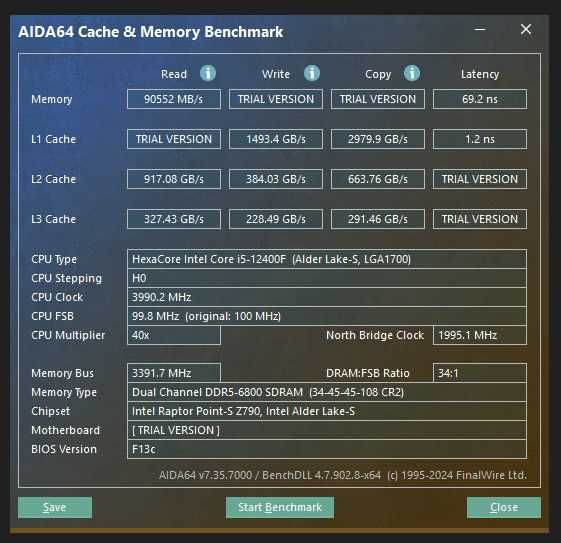The image size is (561, 543).
Task: Click the Write column header text
Action: [x=276, y=74]
